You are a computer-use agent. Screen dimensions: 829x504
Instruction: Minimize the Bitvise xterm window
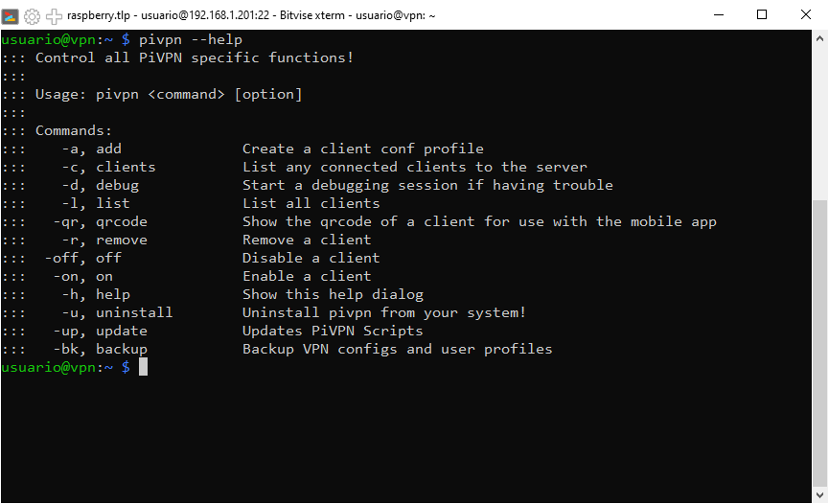tap(719, 14)
